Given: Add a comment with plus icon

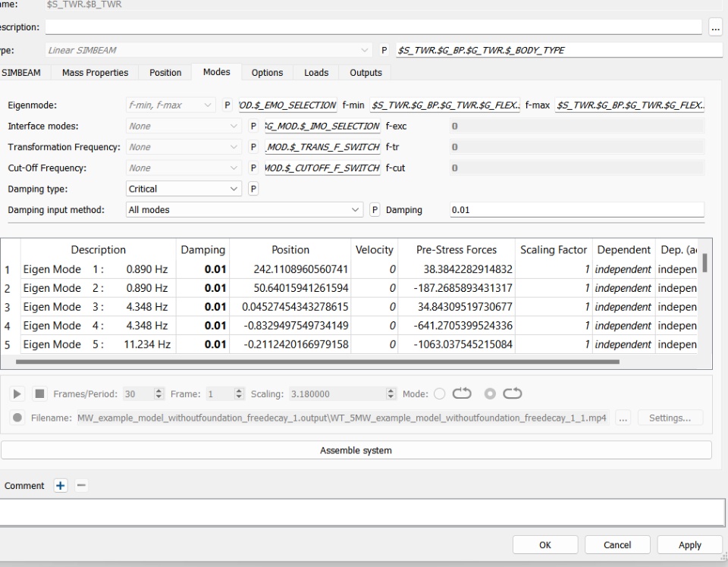Looking at the screenshot, I should tap(61, 485).
